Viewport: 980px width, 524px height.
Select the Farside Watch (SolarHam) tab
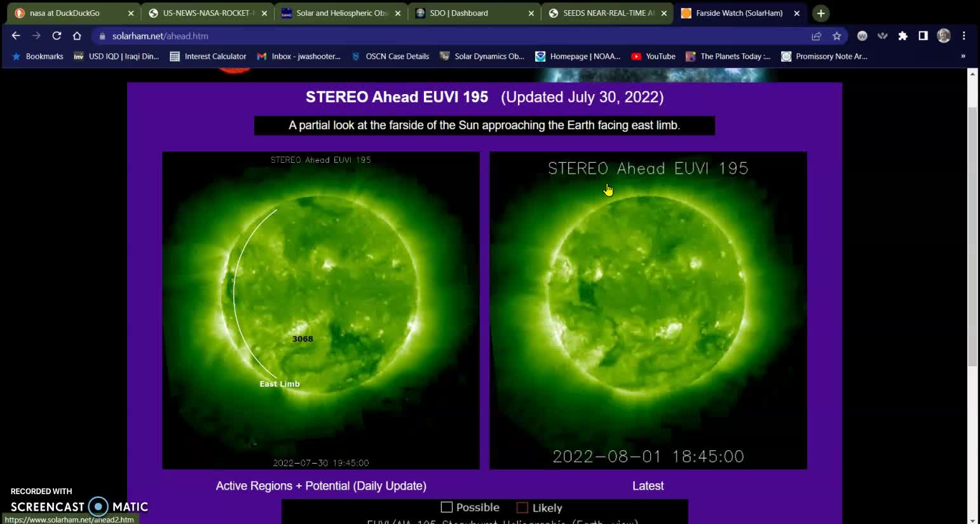point(739,13)
